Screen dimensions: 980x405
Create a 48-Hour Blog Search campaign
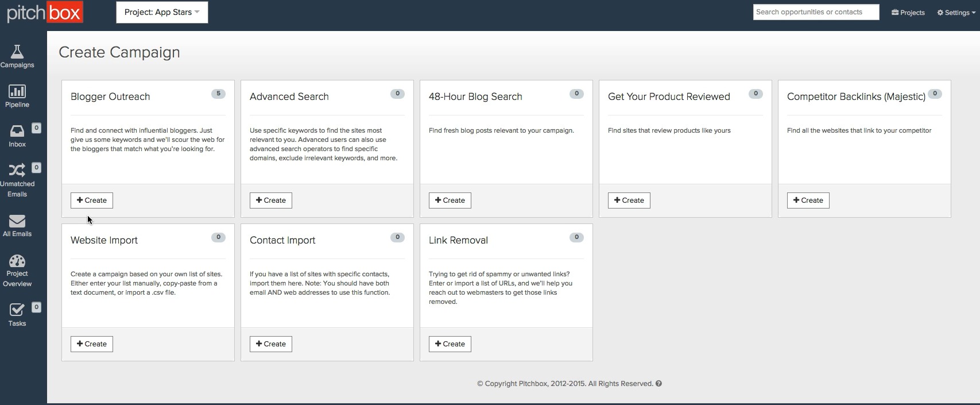(450, 200)
